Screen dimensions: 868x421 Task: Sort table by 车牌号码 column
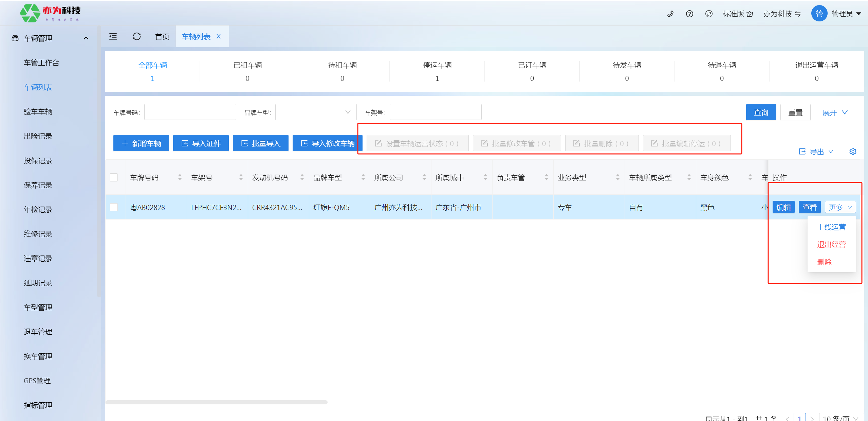coord(180,177)
